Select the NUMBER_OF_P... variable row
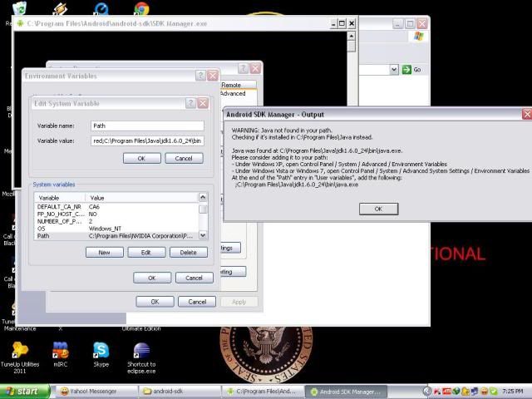 point(116,221)
